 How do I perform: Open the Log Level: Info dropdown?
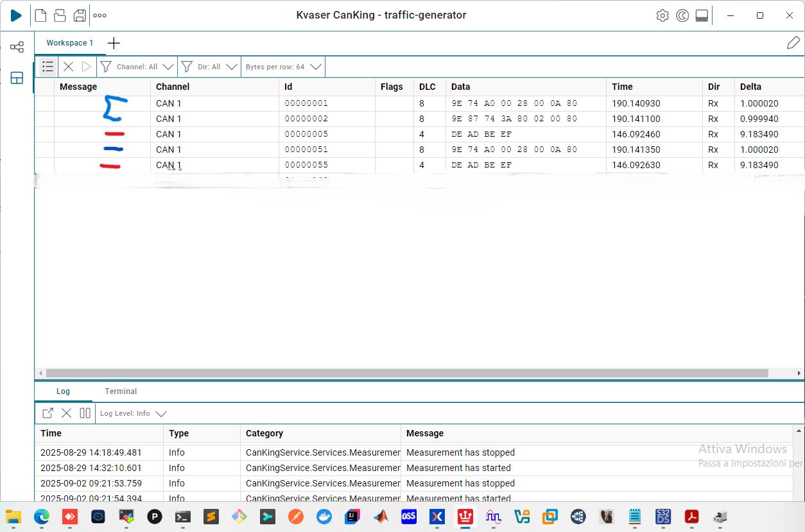pos(133,413)
